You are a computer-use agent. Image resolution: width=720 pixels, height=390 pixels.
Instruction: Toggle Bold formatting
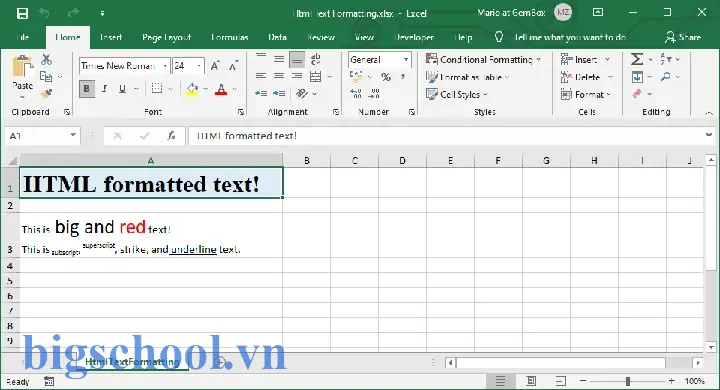click(x=86, y=89)
